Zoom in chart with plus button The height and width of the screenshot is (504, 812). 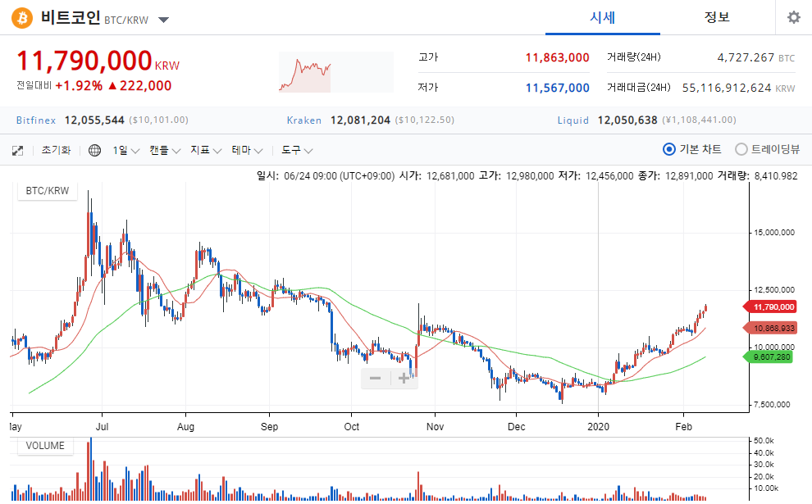(x=404, y=379)
